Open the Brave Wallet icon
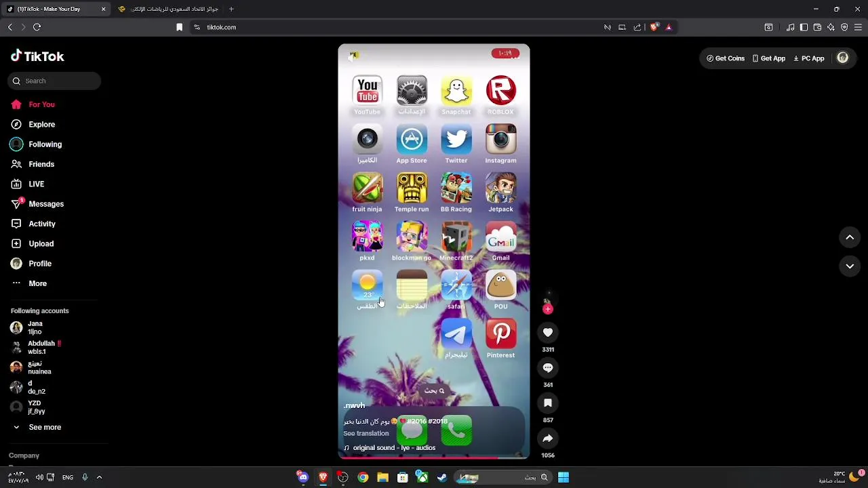The height and width of the screenshot is (488, 868). [818, 27]
